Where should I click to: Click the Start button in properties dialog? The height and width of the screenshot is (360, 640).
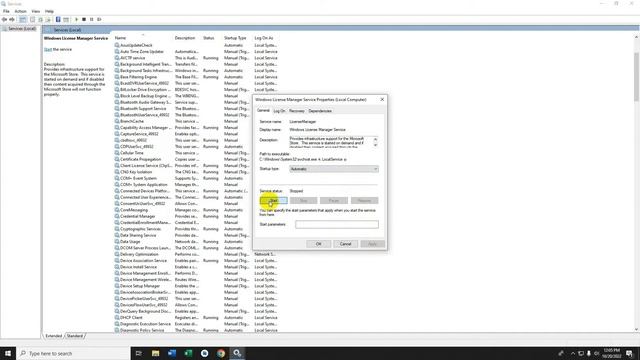(x=273, y=200)
